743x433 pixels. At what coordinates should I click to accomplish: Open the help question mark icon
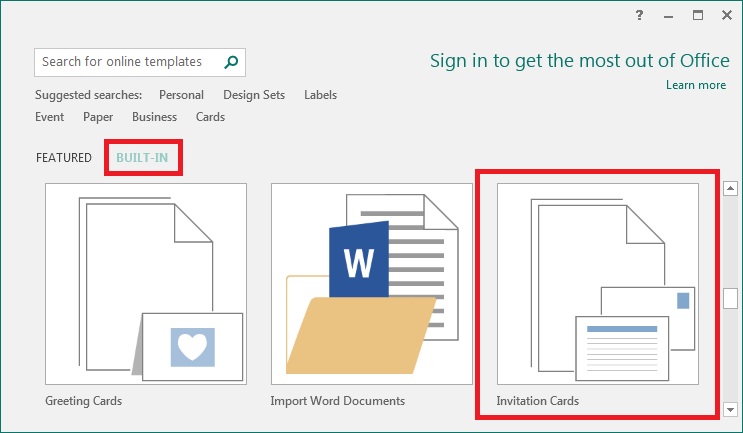point(639,15)
